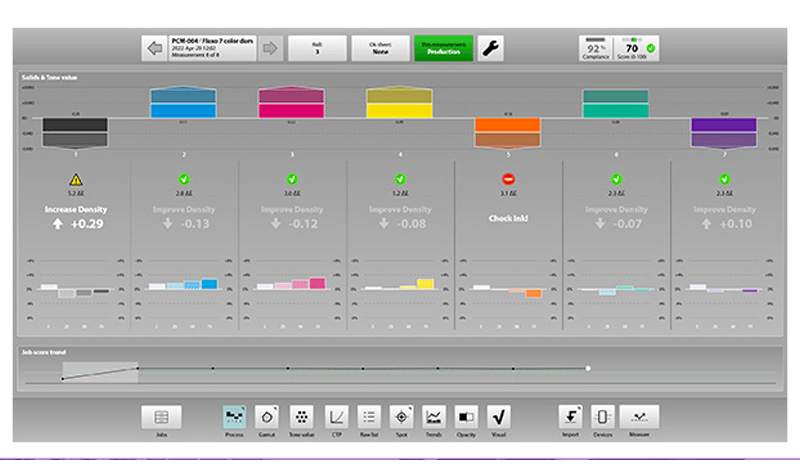Open the Raw list tab
The width and height of the screenshot is (800, 470).
point(369,417)
